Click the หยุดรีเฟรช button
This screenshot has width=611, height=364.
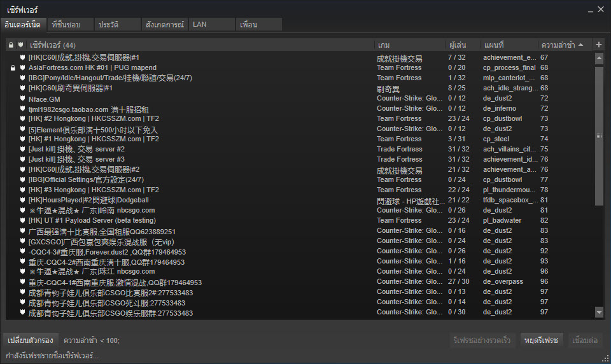pyautogui.click(x=541, y=340)
